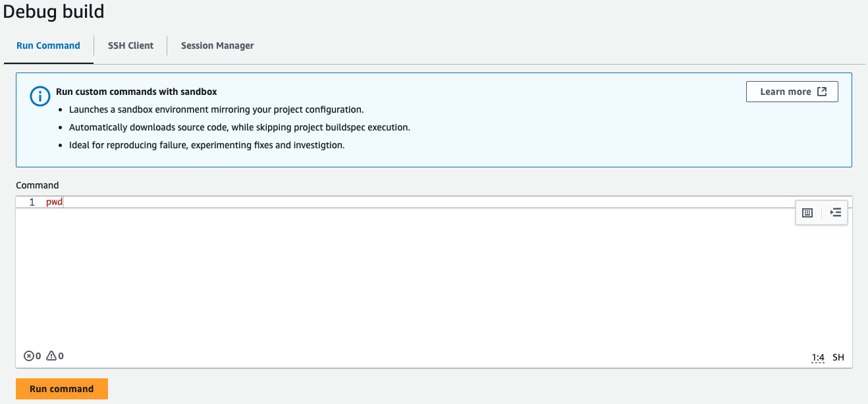Viewport: 868px width, 404px height.
Task: Click the warning triangle icon
Action: click(51, 356)
